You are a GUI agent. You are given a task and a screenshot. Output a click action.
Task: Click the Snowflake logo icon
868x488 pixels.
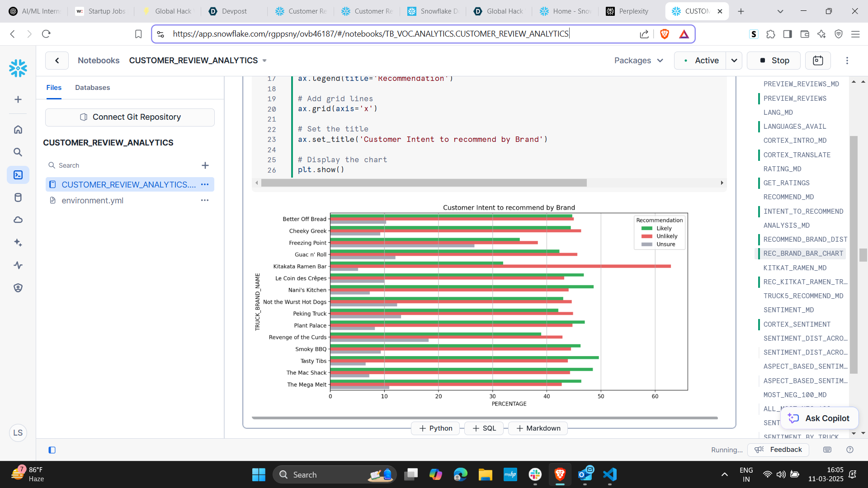click(18, 68)
